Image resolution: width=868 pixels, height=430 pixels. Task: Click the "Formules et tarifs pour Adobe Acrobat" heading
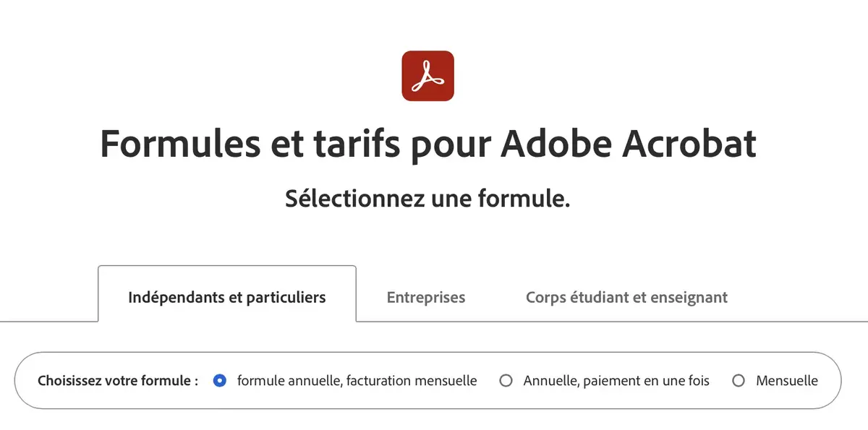428,144
